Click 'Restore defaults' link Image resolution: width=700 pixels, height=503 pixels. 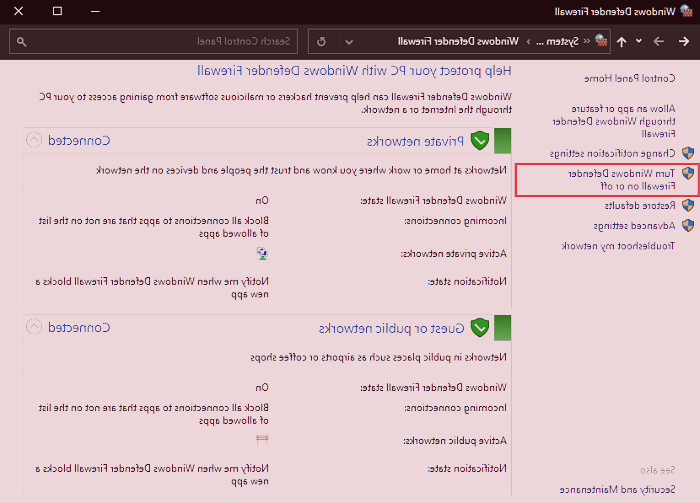tap(639, 206)
